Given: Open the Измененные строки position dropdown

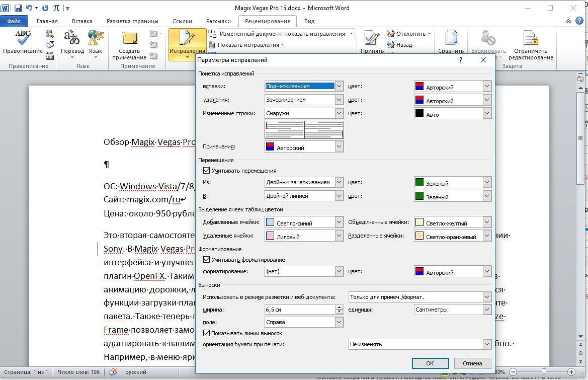Looking at the screenshot, I should (x=304, y=113).
